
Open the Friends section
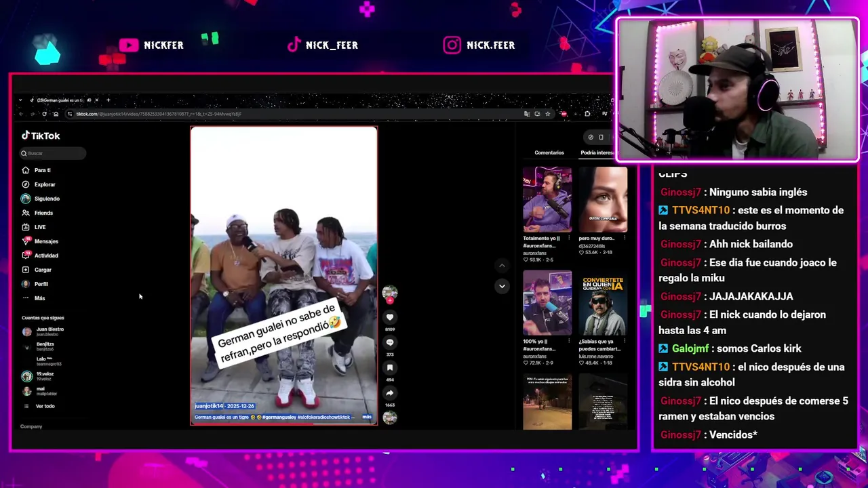pos(37,213)
